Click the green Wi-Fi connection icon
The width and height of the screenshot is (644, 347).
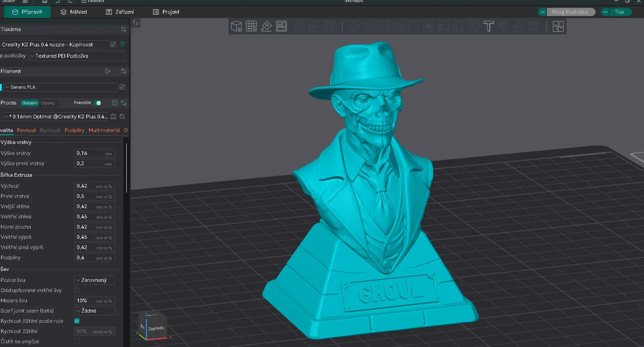tap(122, 44)
